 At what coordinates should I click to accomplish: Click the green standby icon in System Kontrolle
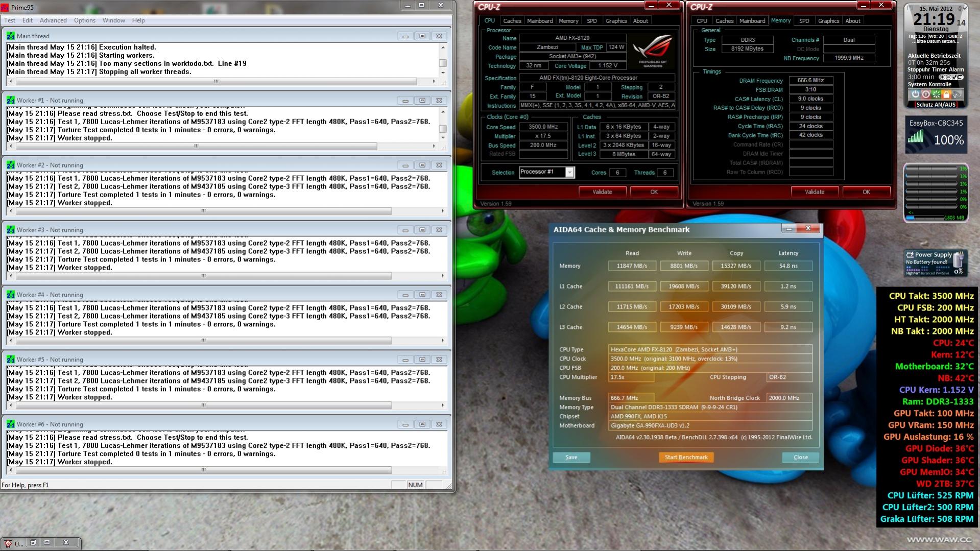936,94
